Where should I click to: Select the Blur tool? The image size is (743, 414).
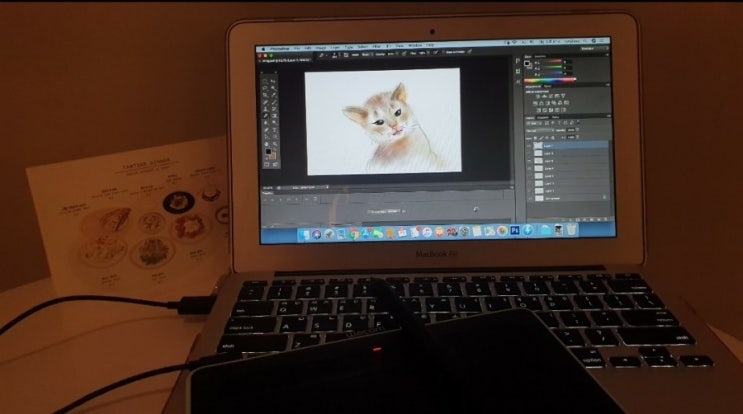point(266,123)
